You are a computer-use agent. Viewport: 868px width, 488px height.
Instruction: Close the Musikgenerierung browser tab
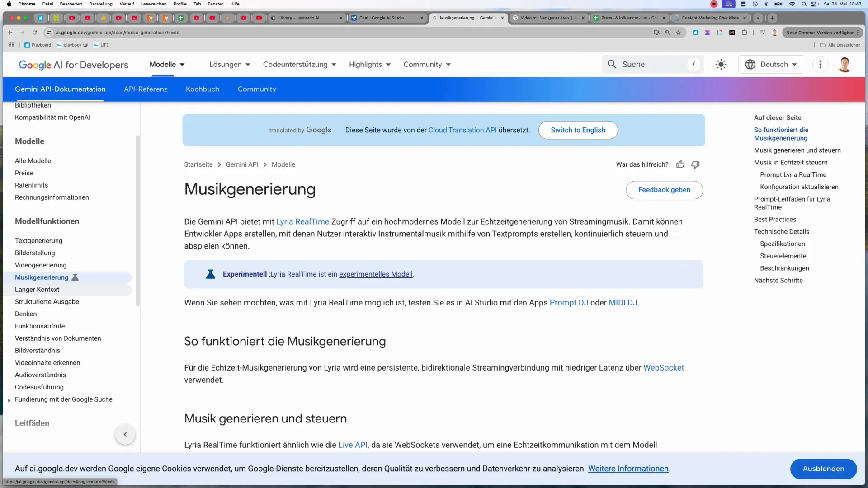tap(502, 18)
